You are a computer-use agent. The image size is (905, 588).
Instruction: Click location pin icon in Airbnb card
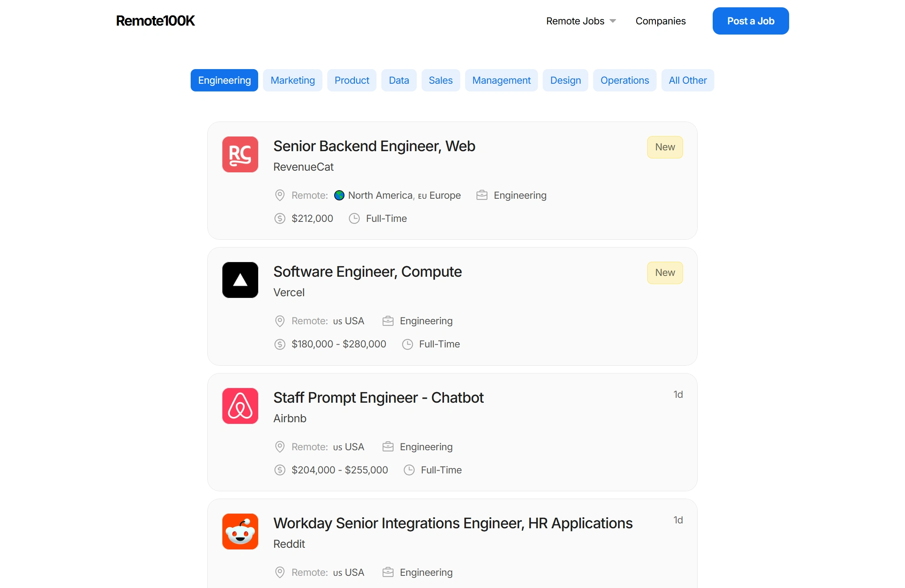coord(280,447)
